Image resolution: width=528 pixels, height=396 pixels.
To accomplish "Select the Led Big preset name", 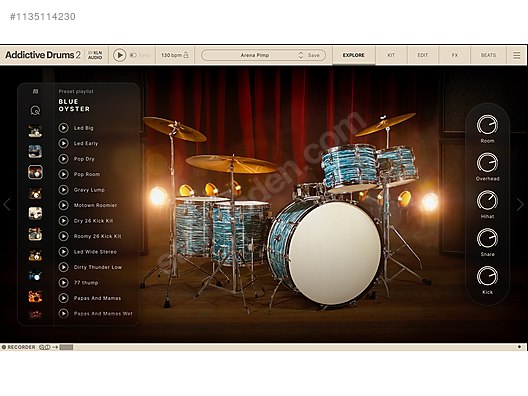I will 84,128.
